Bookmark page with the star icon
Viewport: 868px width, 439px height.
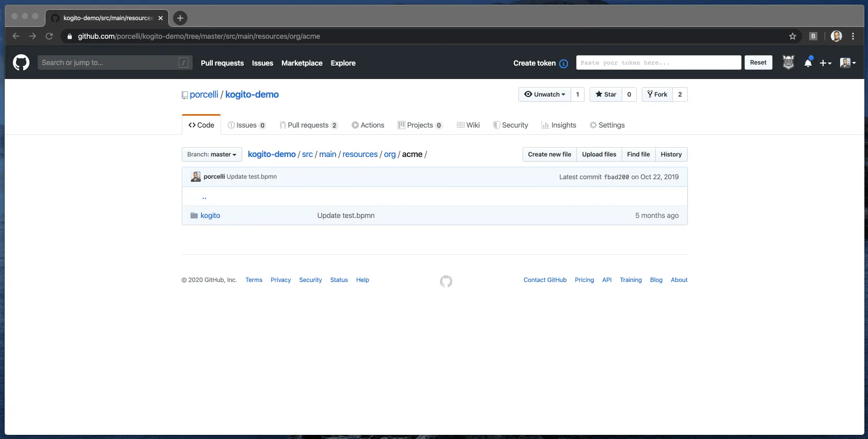pos(793,36)
